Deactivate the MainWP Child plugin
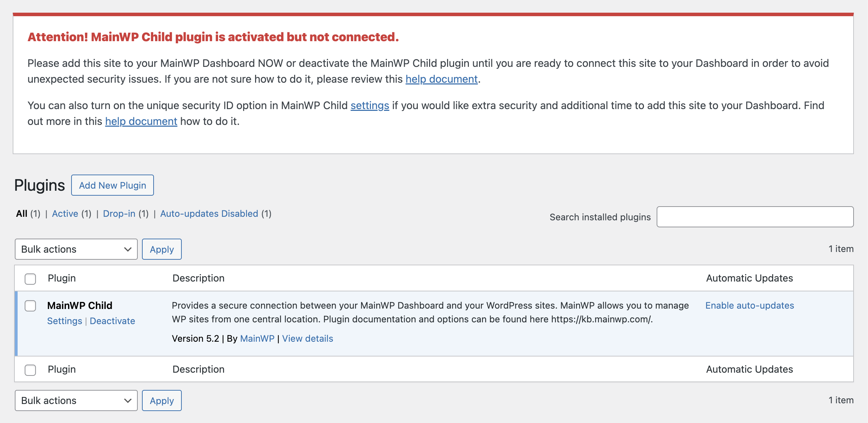The image size is (868, 423). (112, 321)
